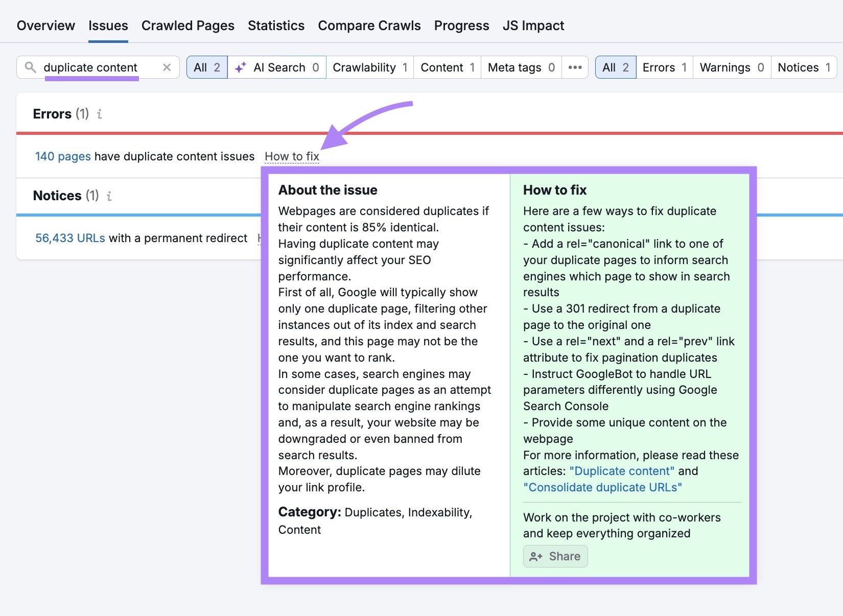Click inside the issue search input field
The height and width of the screenshot is (616, 843).
point(92,67)
